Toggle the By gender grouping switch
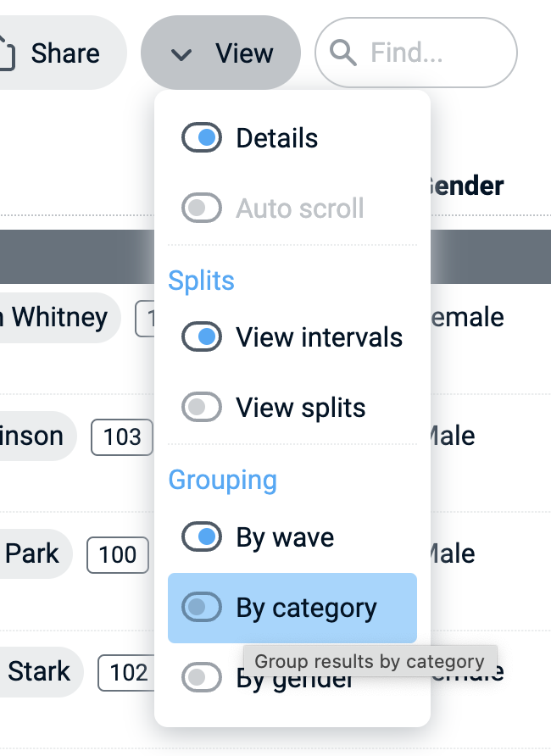The width and height of the screenshot is (551, 756). coord(202,677)
